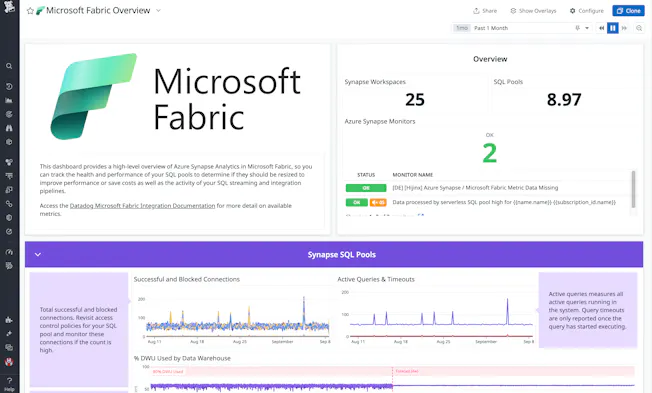The width and height of the screenshot is (652, 393).
Task: Open the Configure menu
Action: point(587,11)
